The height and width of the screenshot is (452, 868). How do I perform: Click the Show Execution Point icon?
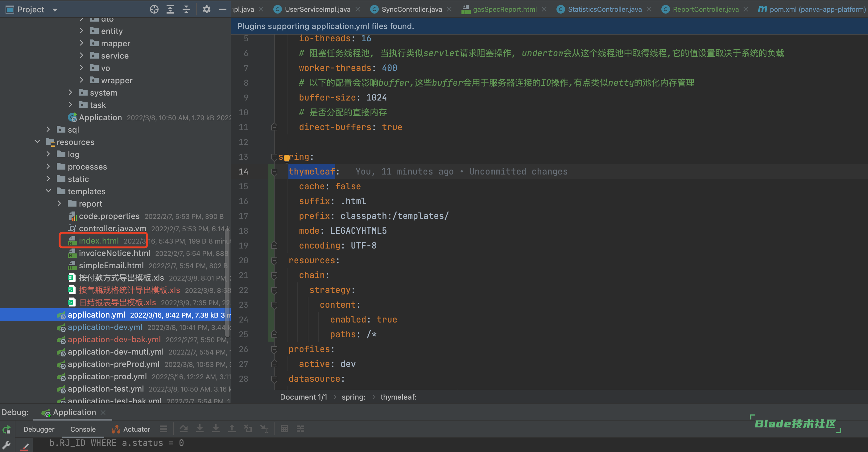pos(163,429)
